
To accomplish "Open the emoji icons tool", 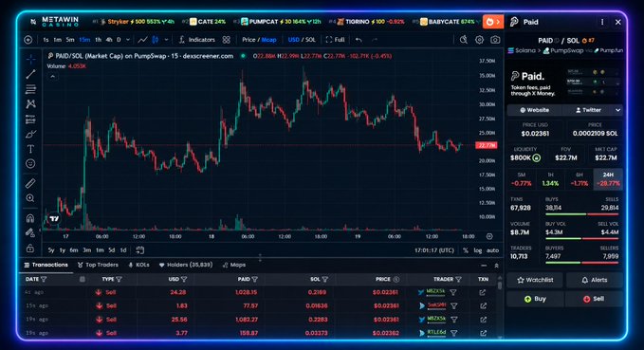I will [x=30, y=163].
